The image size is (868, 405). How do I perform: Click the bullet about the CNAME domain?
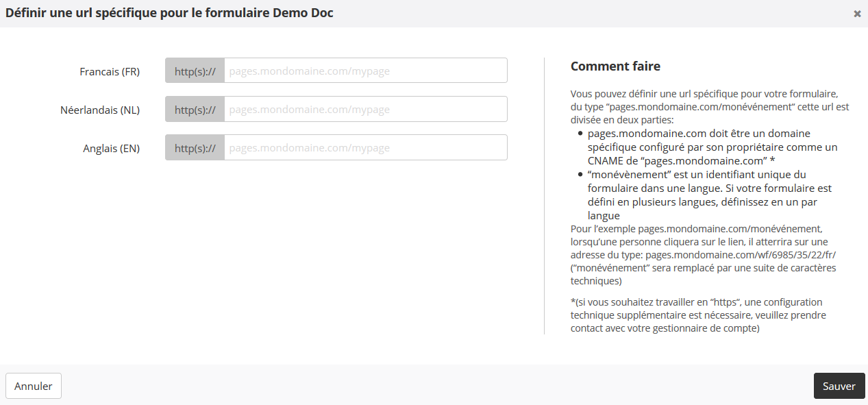(x=712, y=147)
